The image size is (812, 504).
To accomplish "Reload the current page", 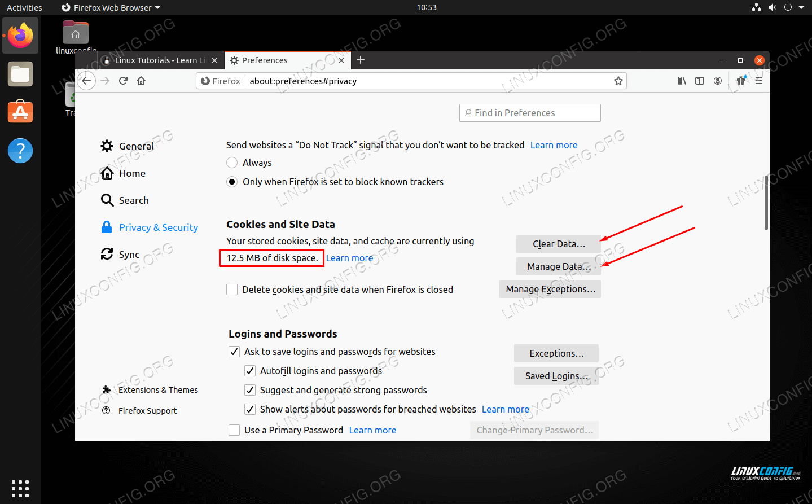I will pos(123,81).
